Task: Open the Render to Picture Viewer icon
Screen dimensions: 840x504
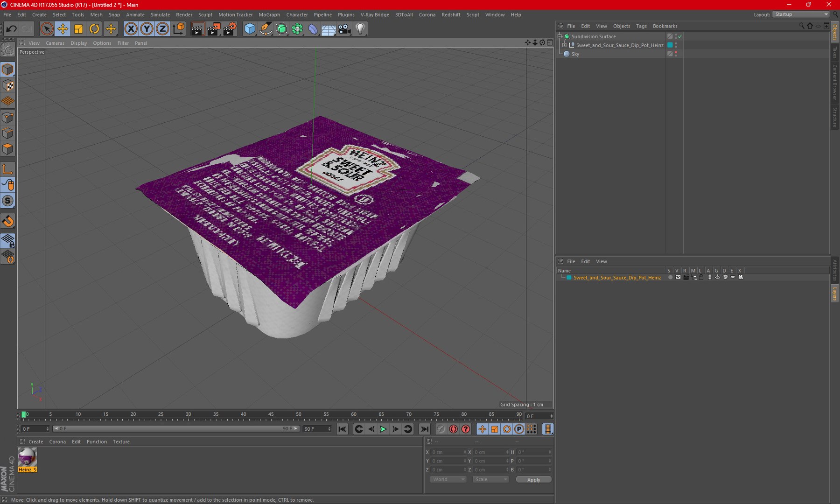Action: (x=213, y=29)
